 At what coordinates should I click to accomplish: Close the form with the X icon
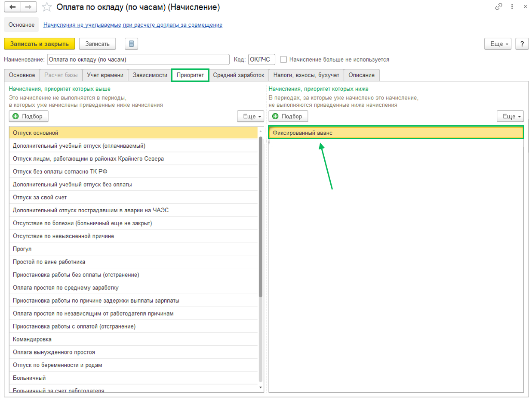(x=525, y=7)
